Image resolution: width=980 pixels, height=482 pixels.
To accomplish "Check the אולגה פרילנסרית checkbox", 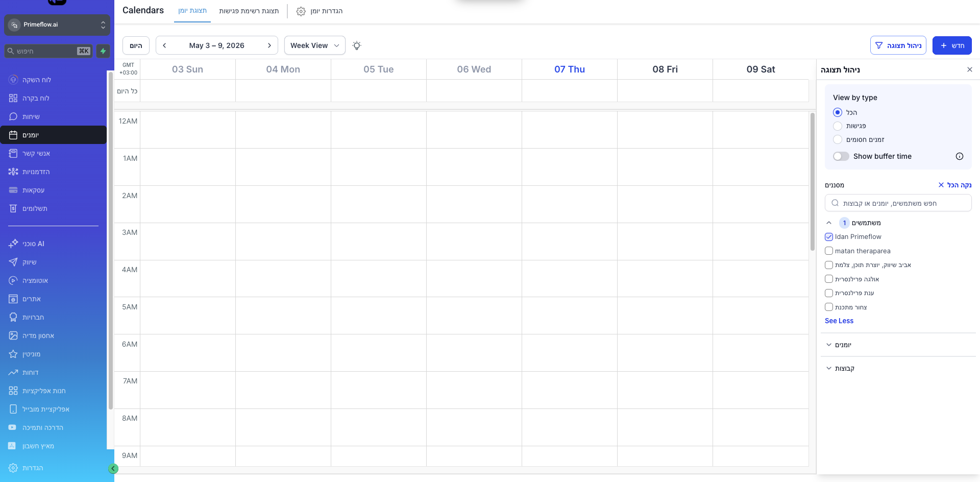I will pos(829,279).
